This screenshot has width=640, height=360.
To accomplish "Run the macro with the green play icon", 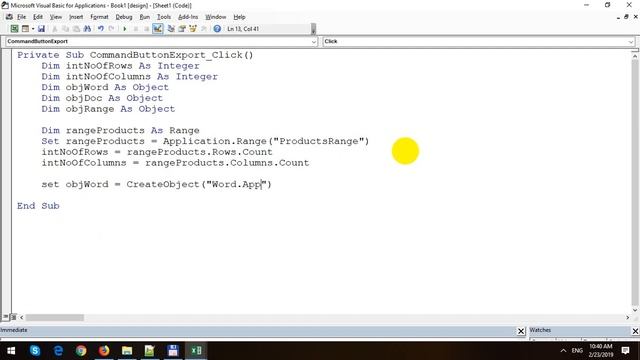I will click(124, 29).
